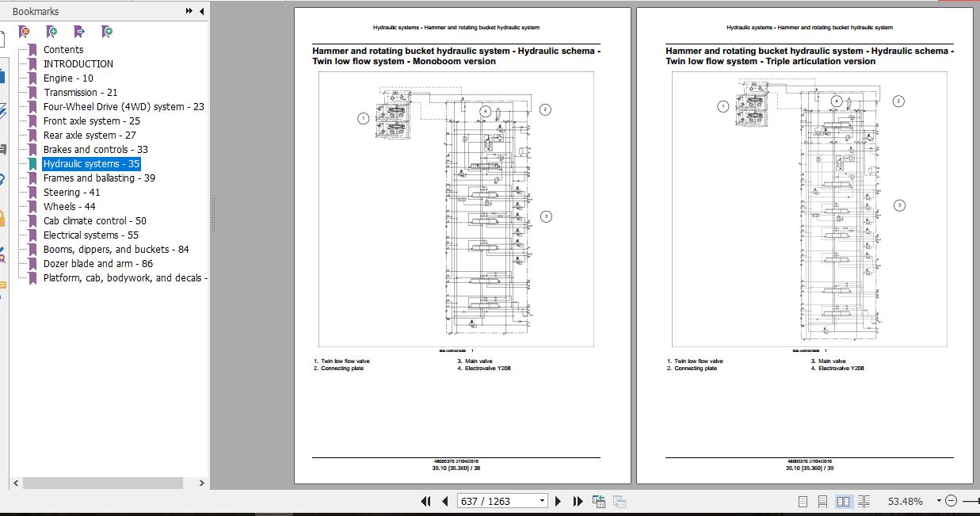
Task: Switch to single page view mode
Action: click(x=803, y=501)
